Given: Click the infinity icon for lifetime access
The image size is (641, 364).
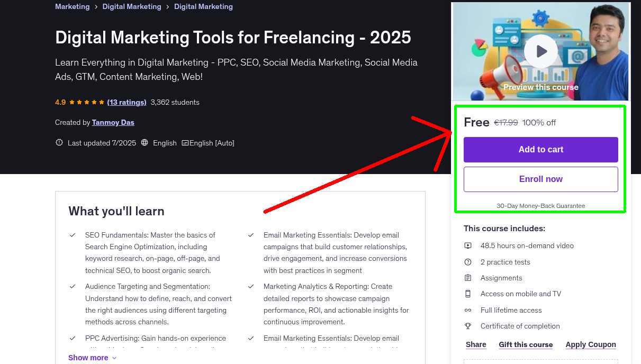Looking at the screenshot, I should 468,310.
